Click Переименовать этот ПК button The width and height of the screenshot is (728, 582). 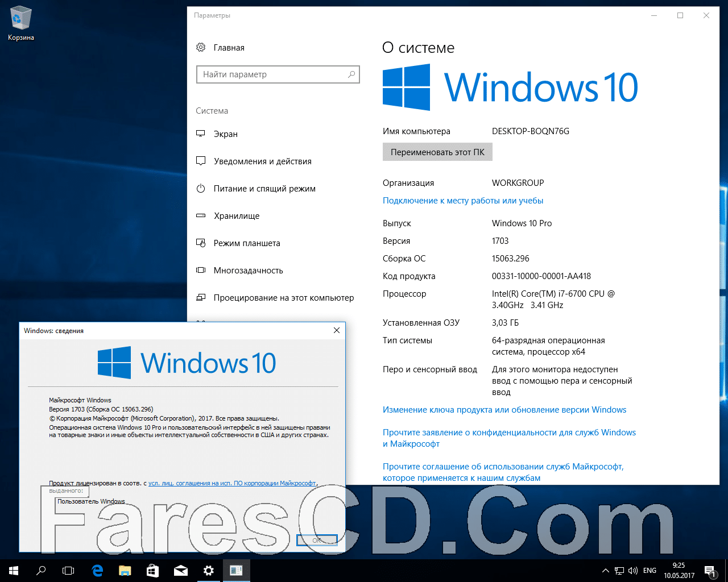tap(437, 152)
